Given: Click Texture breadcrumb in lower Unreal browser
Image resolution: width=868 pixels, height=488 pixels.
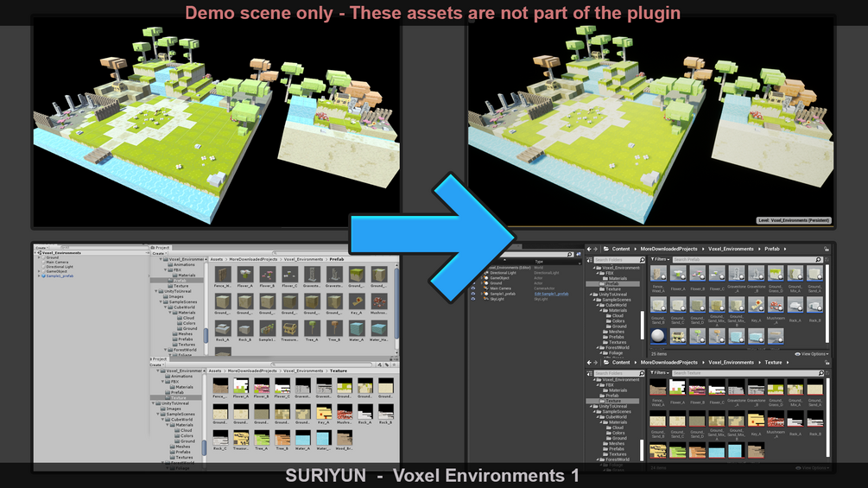Looking at the screenshot, I should click(x=773, y=363).
